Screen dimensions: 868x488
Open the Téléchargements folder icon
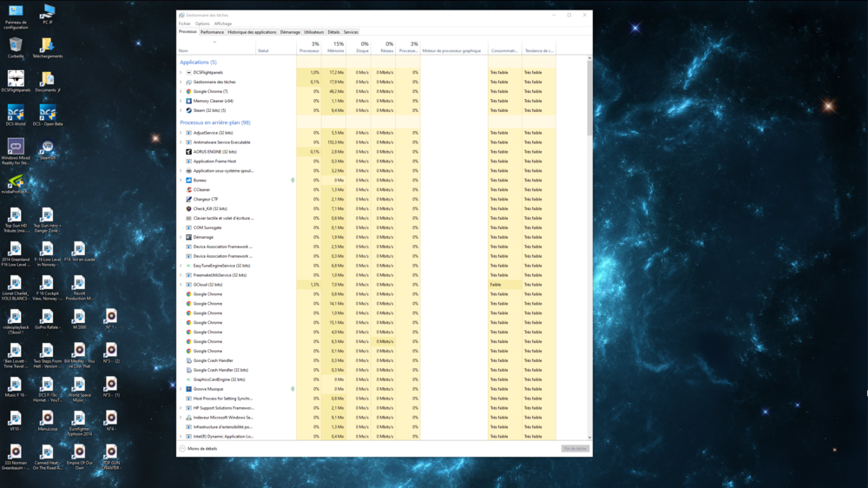pos(47,46)
